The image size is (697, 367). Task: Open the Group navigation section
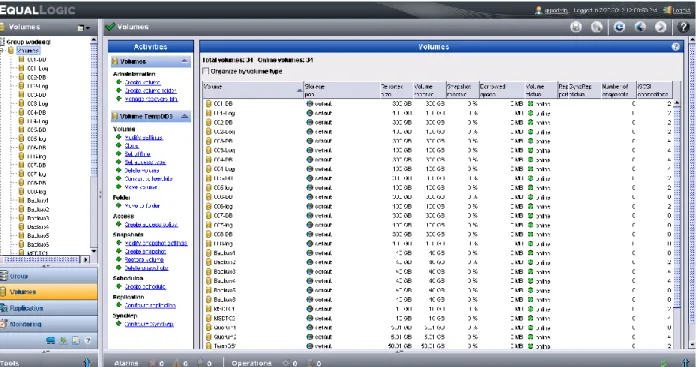click(x=48, y=276)
